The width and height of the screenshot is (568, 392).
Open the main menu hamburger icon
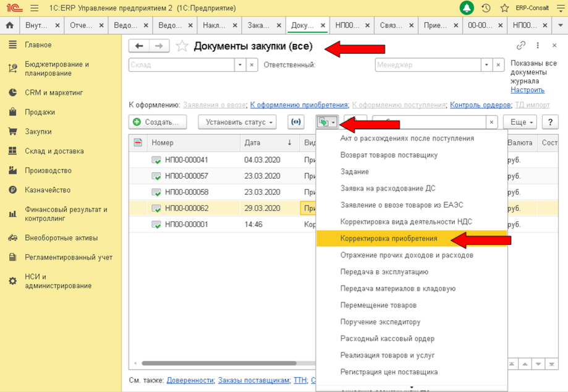35,7
